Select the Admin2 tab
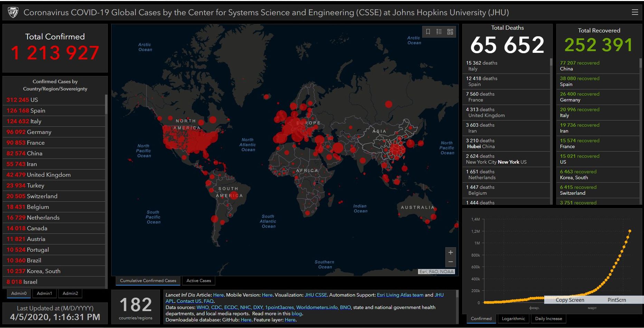Viewport: 644px width, 328px height. click(x=70, y=293)
